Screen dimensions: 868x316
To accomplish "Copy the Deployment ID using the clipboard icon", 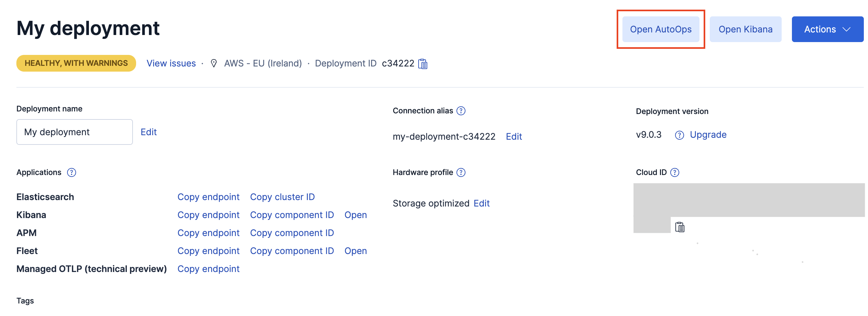I will click(x=422, y=63).
